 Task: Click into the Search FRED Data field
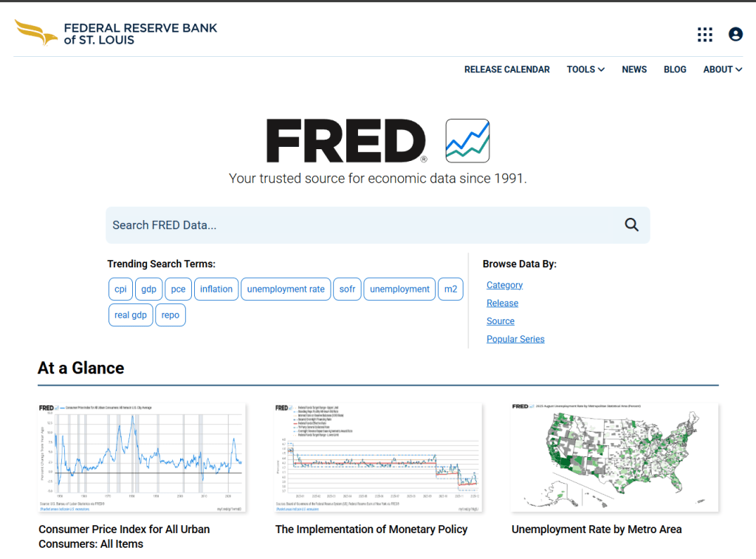coord(362,225)
